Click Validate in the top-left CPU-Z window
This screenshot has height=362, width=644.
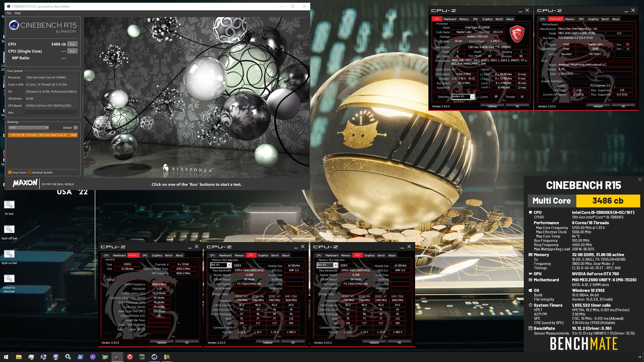click(x=492, y=106)
